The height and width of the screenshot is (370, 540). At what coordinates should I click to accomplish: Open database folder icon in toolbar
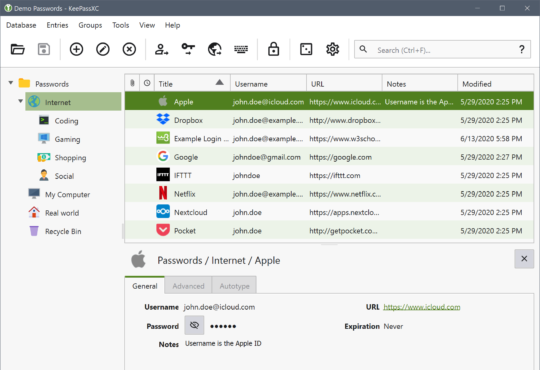pos(18,49)
